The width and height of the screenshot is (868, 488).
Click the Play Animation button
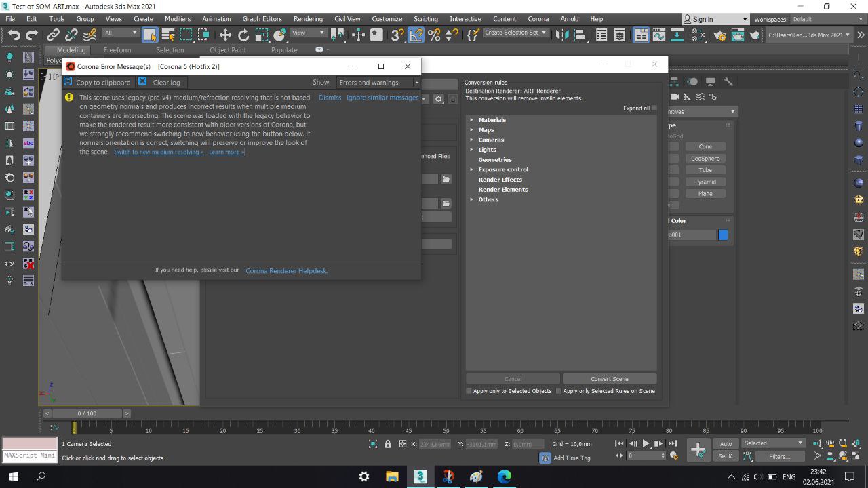pyautogui.click(x=646, y=444)
